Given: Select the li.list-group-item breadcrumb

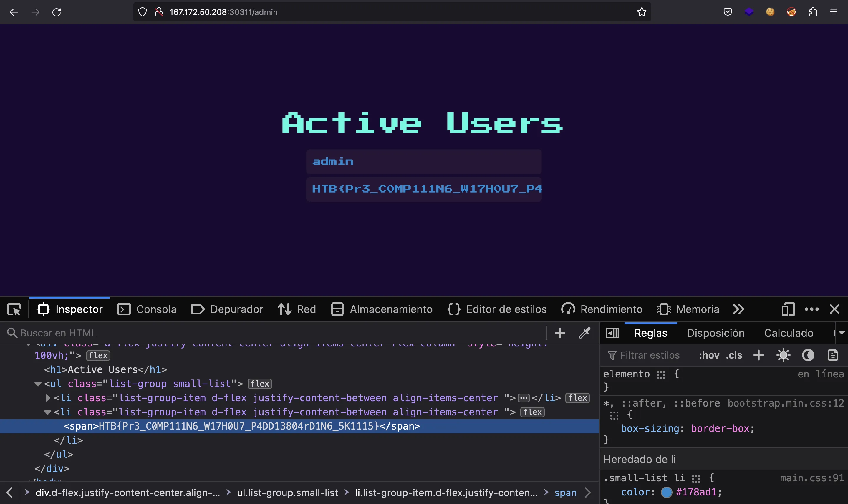Looking at the screenshot, I should pos(446,493).
